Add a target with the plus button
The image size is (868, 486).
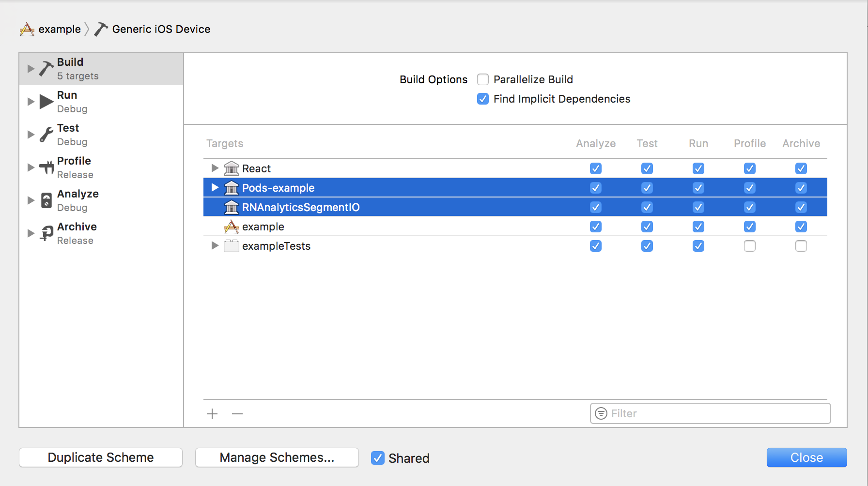[x=212, y=414]
